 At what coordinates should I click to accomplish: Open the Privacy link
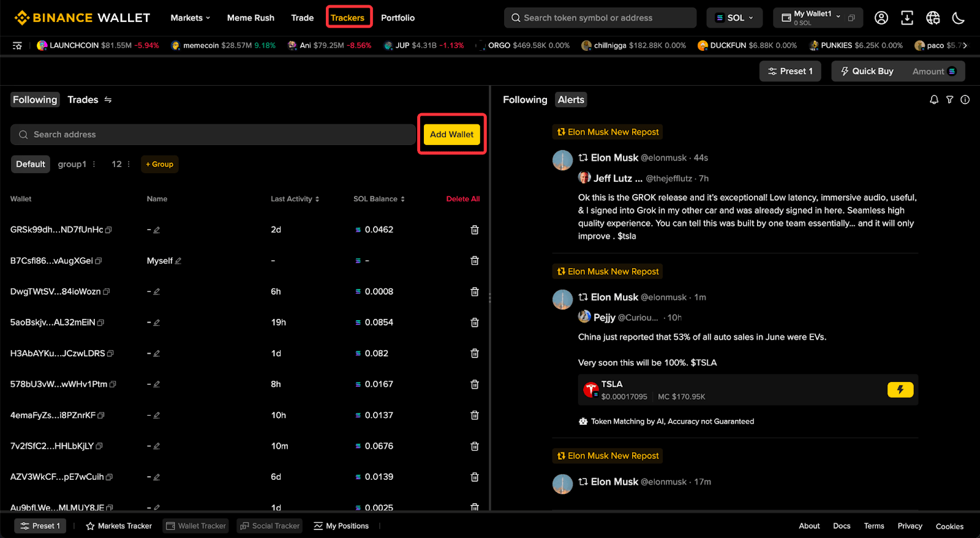pyautogui.click(x=910, y=526)
